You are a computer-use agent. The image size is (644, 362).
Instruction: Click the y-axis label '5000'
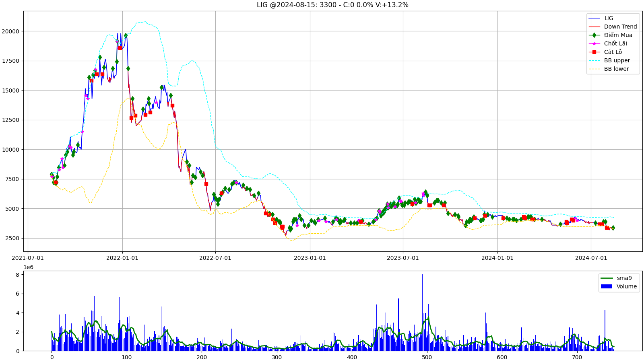coord(12,209)
